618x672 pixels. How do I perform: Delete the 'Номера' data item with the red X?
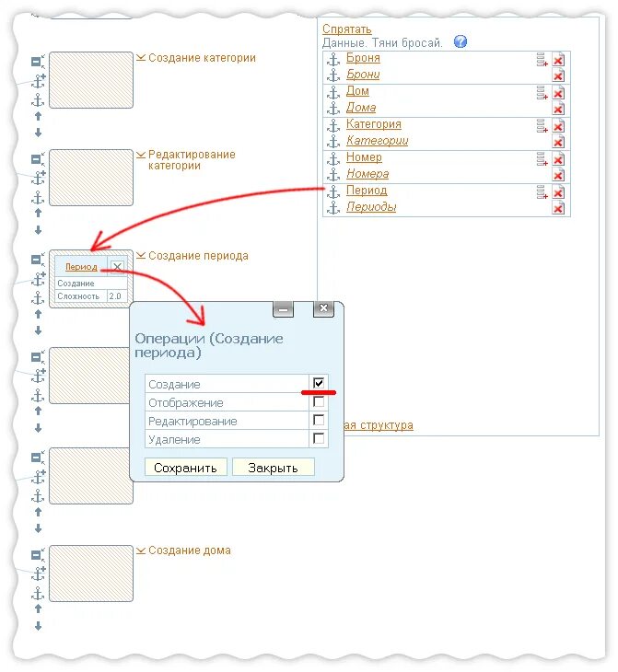pos(558,175)
